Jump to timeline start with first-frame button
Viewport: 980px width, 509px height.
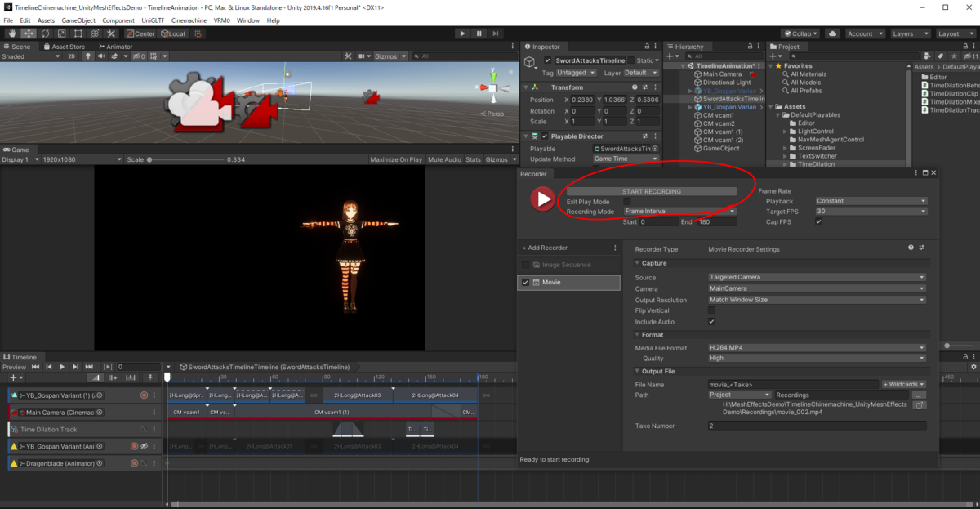[x=36, y=368]
